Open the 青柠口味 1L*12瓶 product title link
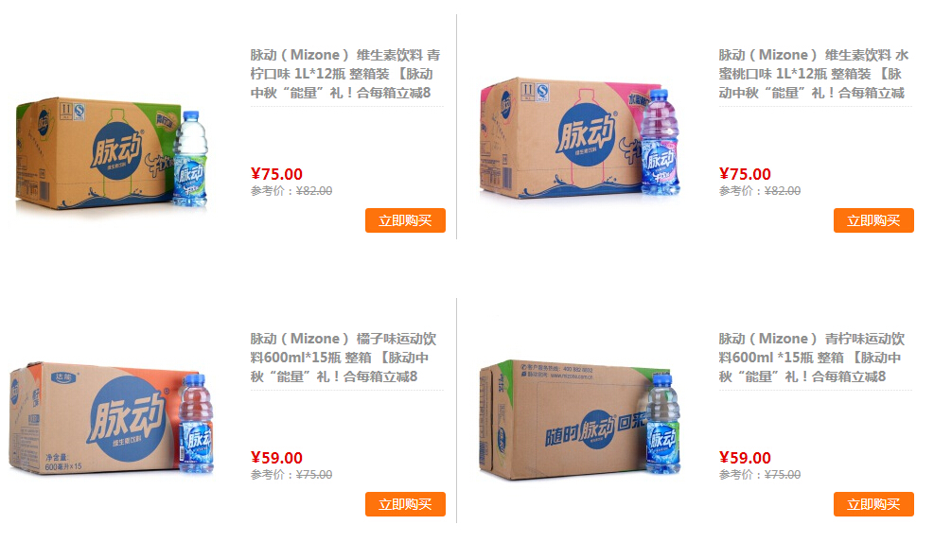 [345, 74]
